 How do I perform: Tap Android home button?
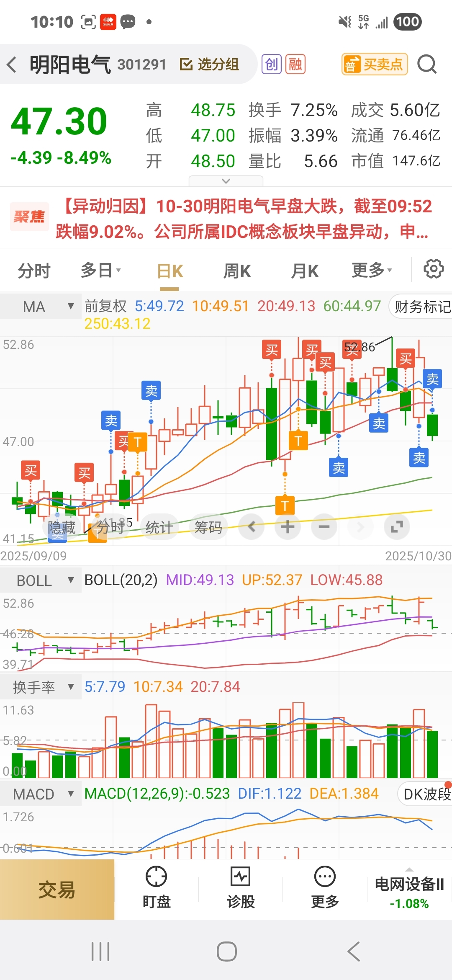tap(226, 952)
